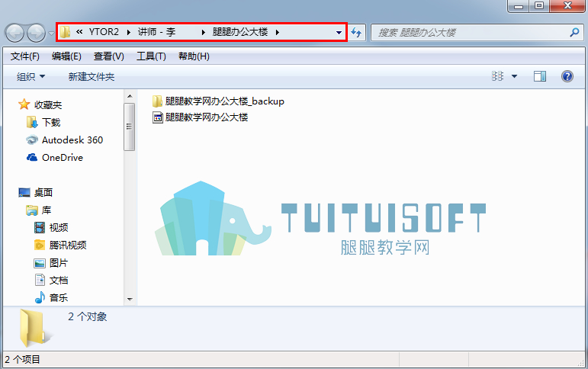Click the star icon of 收藏夹
588x369 pixels.
[x=24, y=104]
